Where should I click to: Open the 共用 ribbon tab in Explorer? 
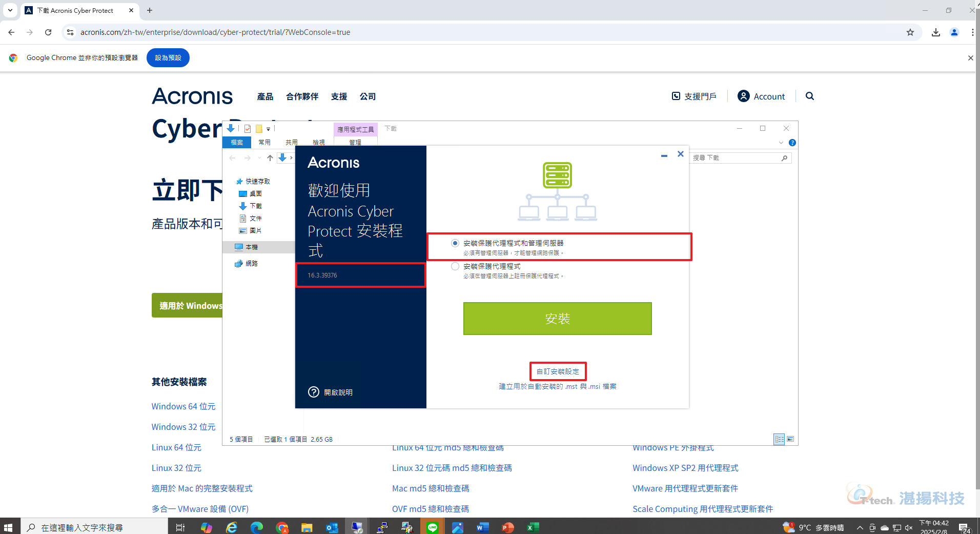[292, 142]
